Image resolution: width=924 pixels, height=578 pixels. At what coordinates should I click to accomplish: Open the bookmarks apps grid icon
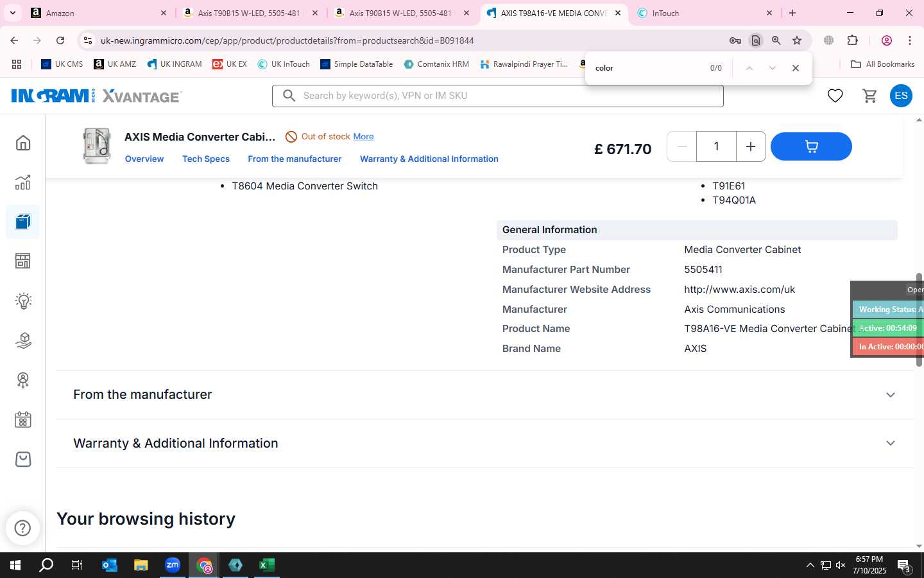click(x=17, y=64)
